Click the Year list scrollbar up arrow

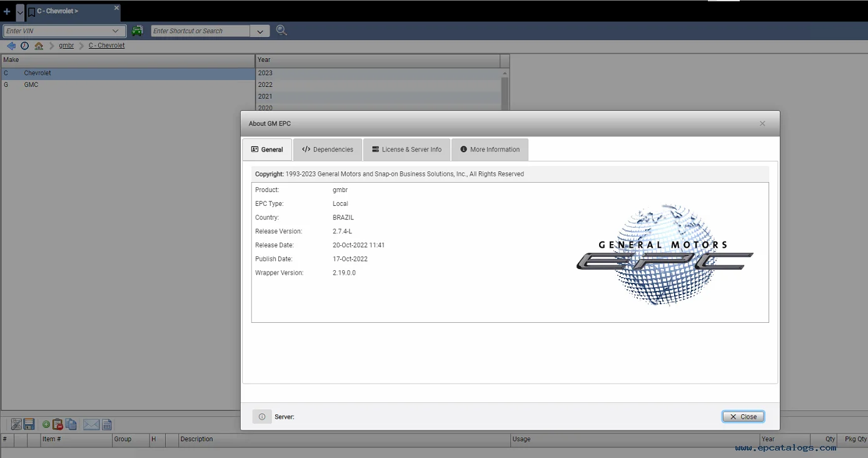point(505,73)
